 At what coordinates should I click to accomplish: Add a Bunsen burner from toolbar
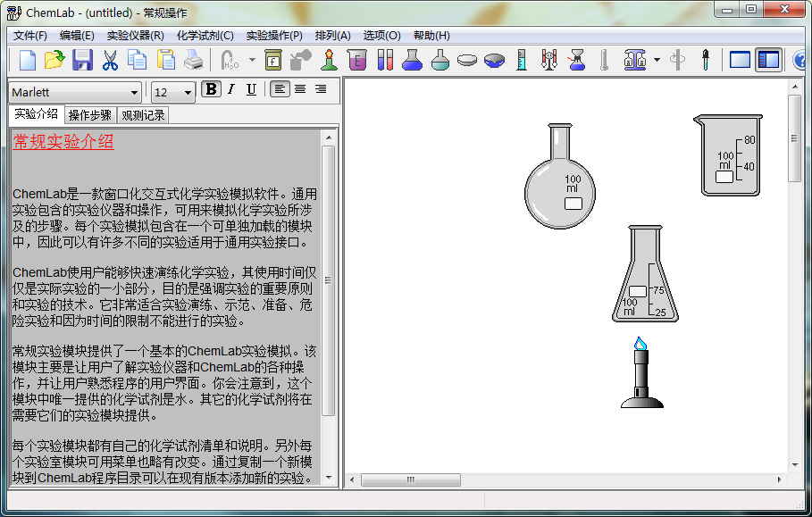tap(329, 60)
